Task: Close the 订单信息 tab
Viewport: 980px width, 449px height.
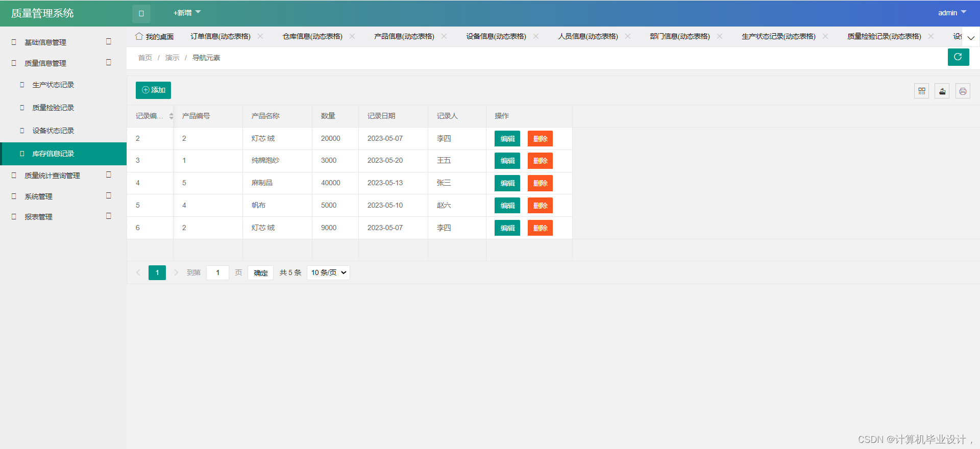Action: click(x=260, y=36)
